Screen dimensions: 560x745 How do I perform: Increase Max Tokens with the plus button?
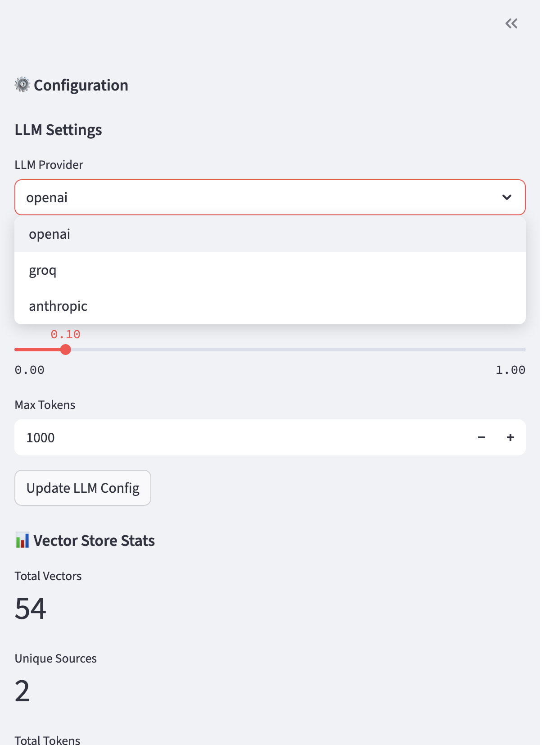coord(510,437)
